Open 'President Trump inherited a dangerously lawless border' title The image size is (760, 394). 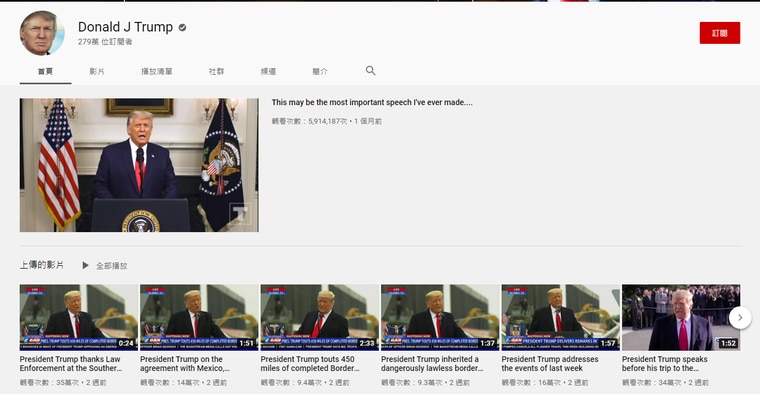click(432, 363)
